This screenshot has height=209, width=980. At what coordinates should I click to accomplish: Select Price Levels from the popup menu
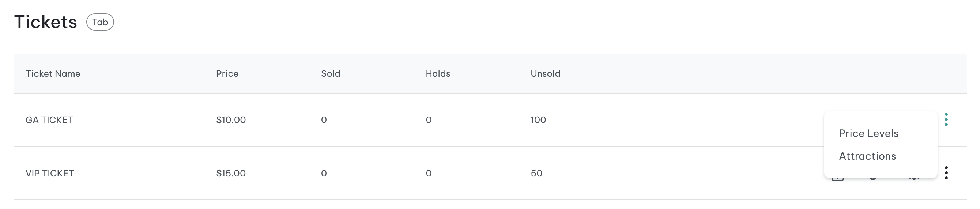[x=868, y=133]
